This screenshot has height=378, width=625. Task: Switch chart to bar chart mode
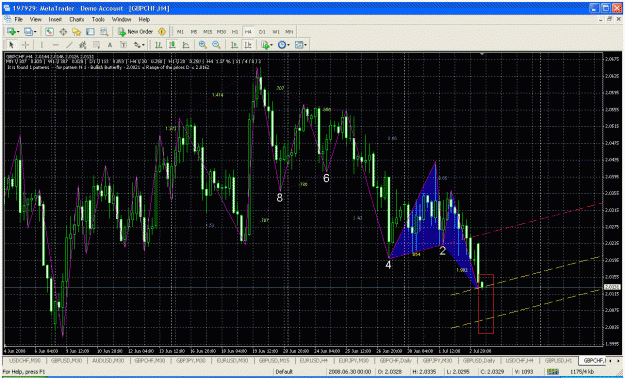click(159, 45)
